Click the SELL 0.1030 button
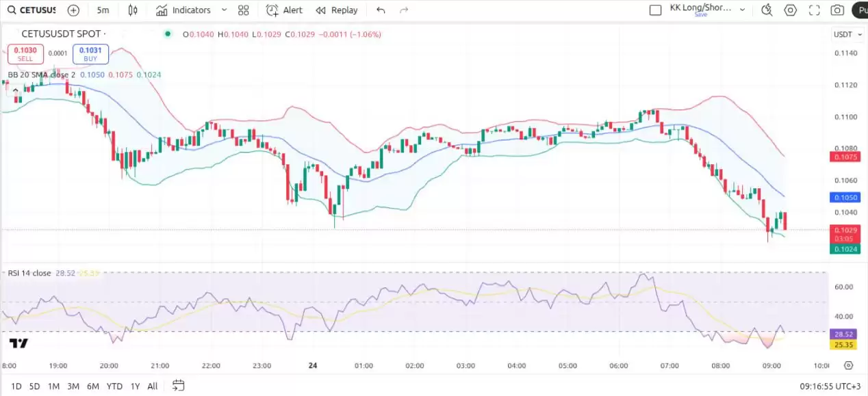 click(25, 54)
